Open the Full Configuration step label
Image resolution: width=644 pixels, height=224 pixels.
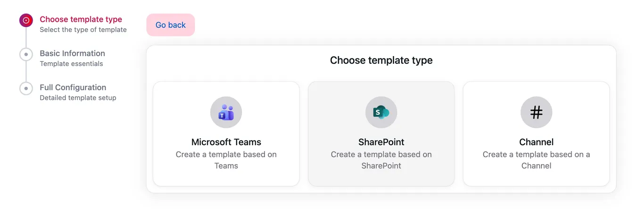click(73, 87)
